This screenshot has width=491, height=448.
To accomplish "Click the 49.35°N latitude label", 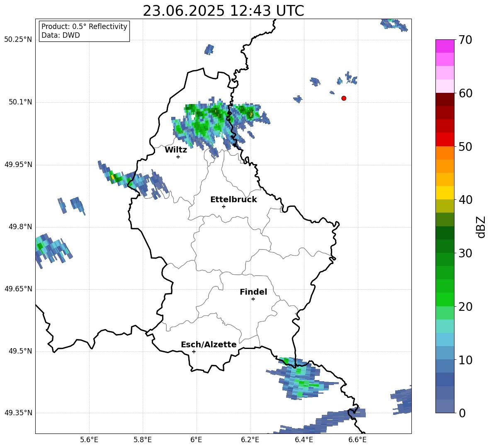I will point(18,413).
